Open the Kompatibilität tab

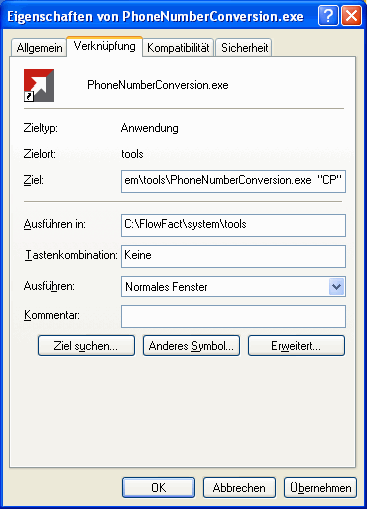[178, 48]
